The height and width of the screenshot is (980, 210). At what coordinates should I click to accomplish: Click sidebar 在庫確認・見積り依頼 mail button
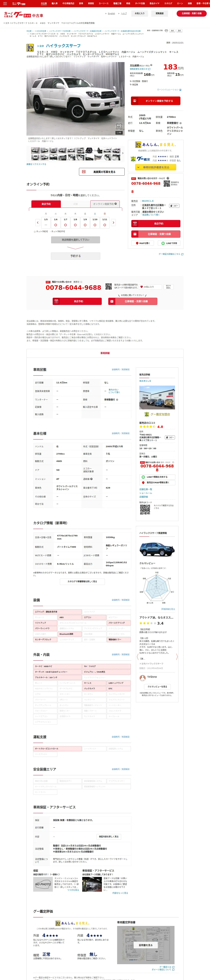(x=156, y=234)
